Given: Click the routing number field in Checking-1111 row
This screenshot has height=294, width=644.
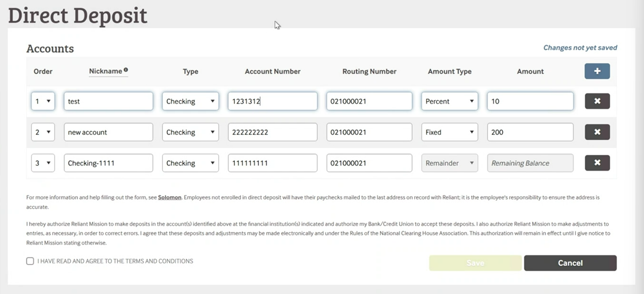Looking at the screenshot, I should (369, 163).
